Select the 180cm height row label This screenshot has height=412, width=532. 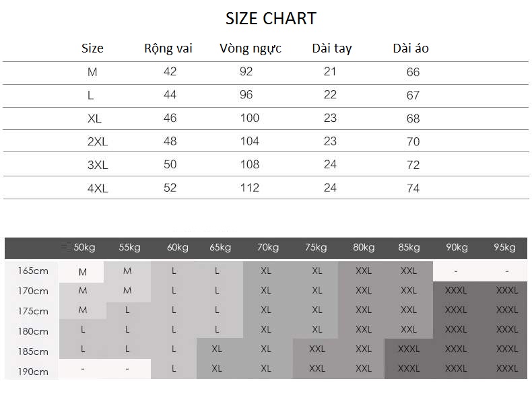click(33, 331)
